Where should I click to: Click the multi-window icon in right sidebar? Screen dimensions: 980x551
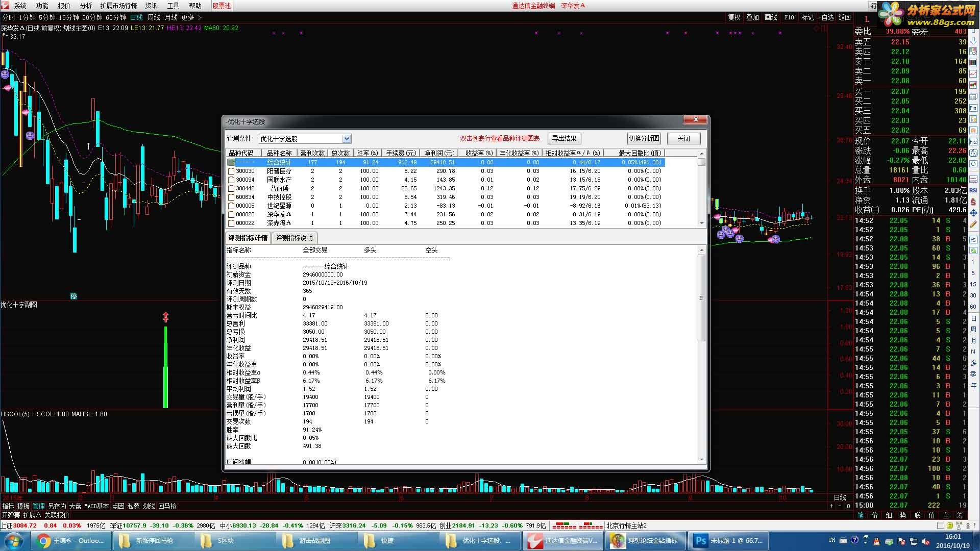pyautogui.click(x=973, y=96)
